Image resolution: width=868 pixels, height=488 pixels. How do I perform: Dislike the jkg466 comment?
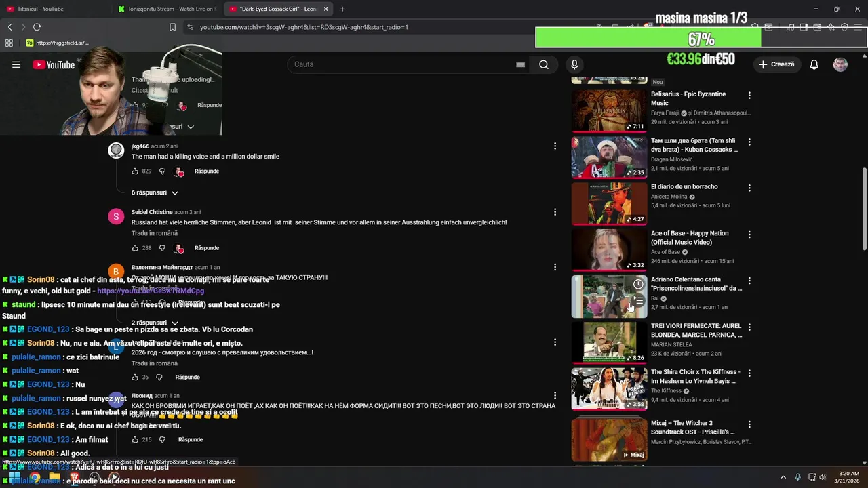[x=162, y=171]
